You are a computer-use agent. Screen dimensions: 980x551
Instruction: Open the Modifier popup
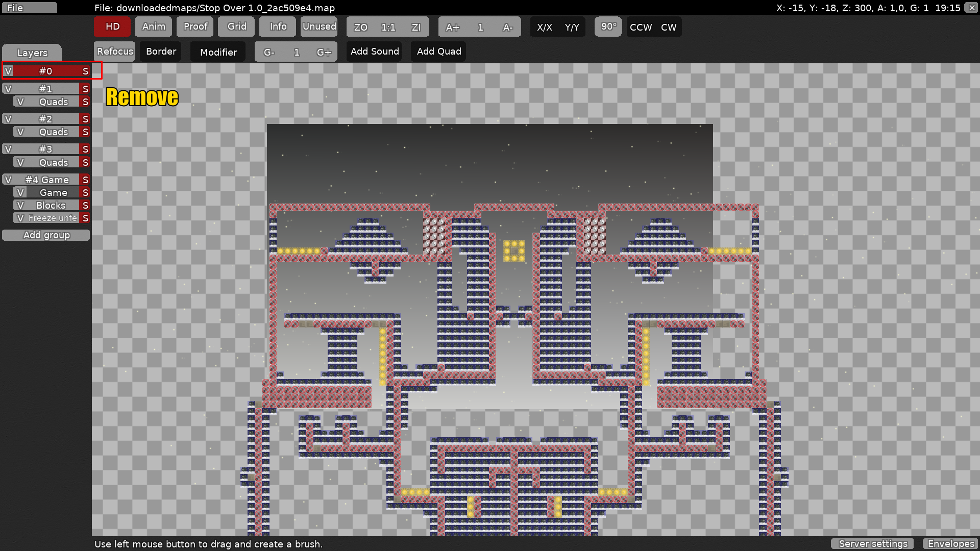(x=218, y=52)
